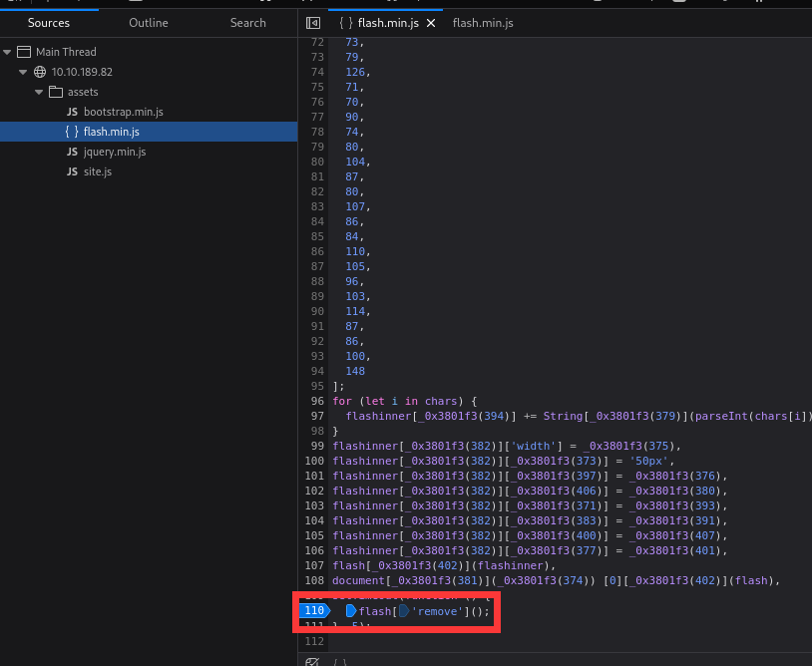Open bootstrap.min.js in the source tree

click(124, 112)
